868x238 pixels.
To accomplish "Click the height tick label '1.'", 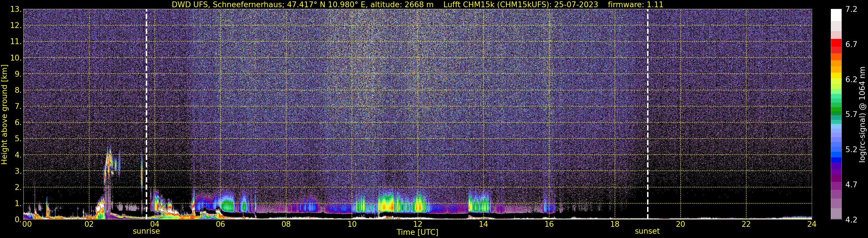I will [x=18, y=203].
